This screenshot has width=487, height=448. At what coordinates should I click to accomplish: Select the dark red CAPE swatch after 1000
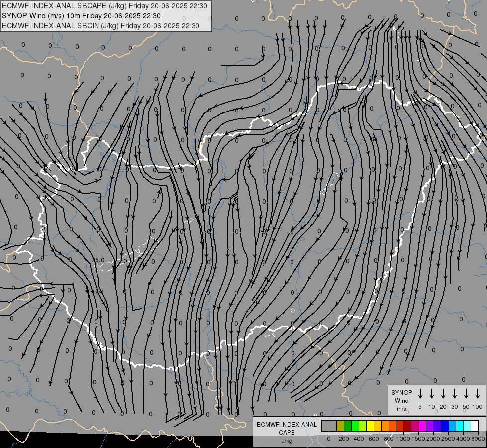(x=407, y=426)
